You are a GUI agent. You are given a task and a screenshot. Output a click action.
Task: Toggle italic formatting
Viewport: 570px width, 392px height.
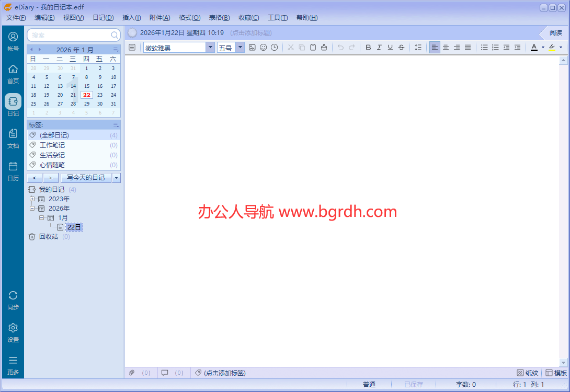(379, 47)
